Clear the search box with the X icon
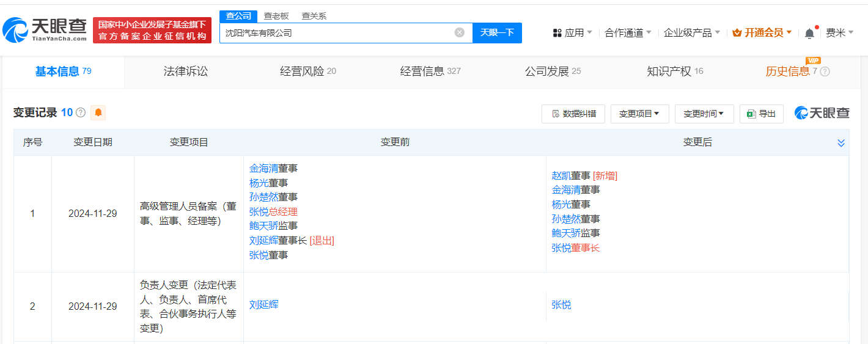The width and height of the screenshot is (868, 344). click(460, 32)
